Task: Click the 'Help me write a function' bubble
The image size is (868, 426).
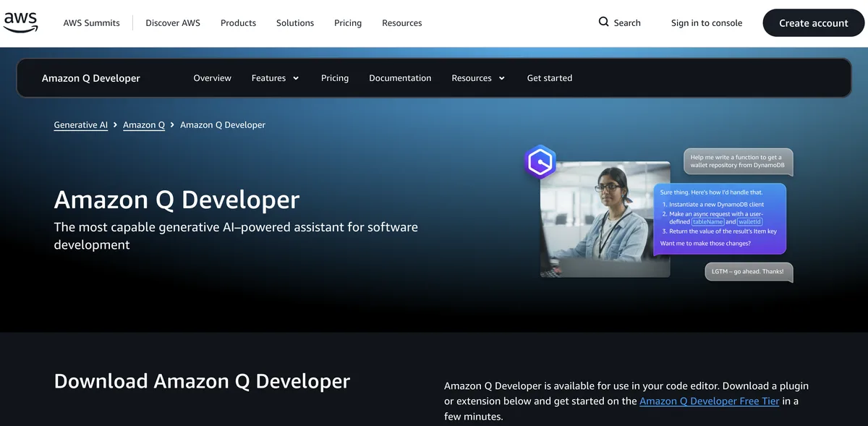Action: click(x=739, y=161)
